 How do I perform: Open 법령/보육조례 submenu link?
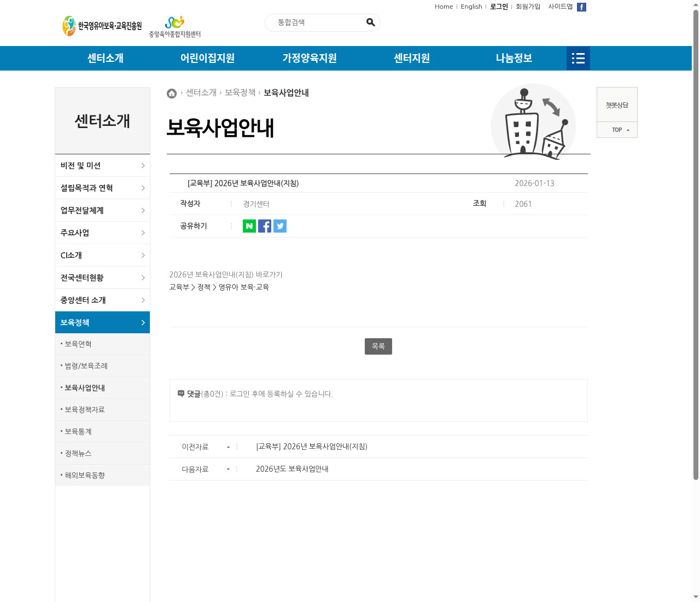86,366
